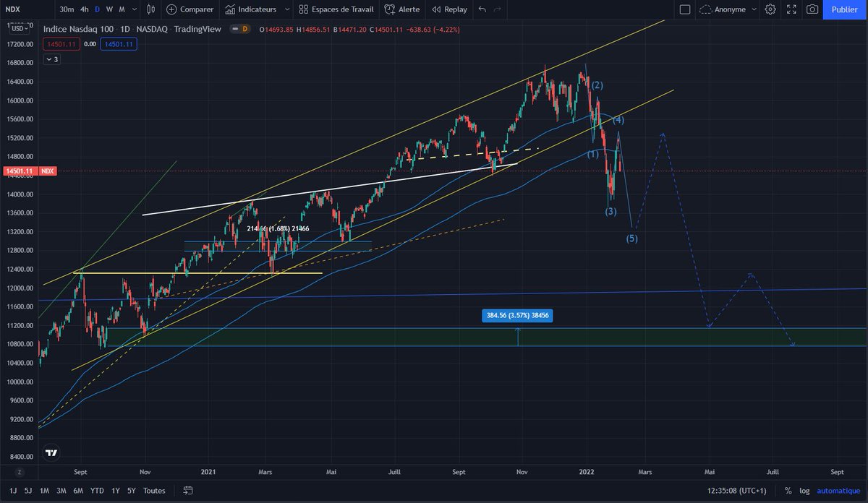Set range to 3M
The image size is (868, 503).
(61, 491)
